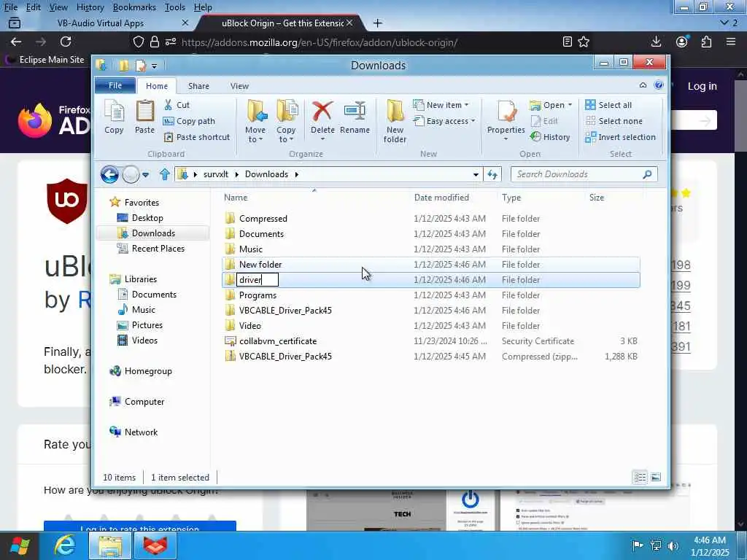This screenshot has width=747, height=560.
Task: Click the Windows Start button
Action: pos(20,545)
